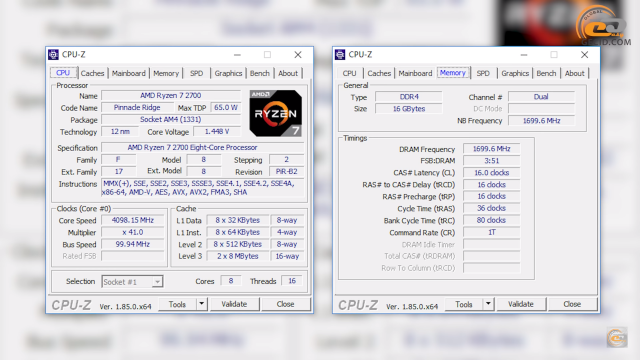Select Memory tab in right window
The image size is (640, 360).
pos(453,73)
